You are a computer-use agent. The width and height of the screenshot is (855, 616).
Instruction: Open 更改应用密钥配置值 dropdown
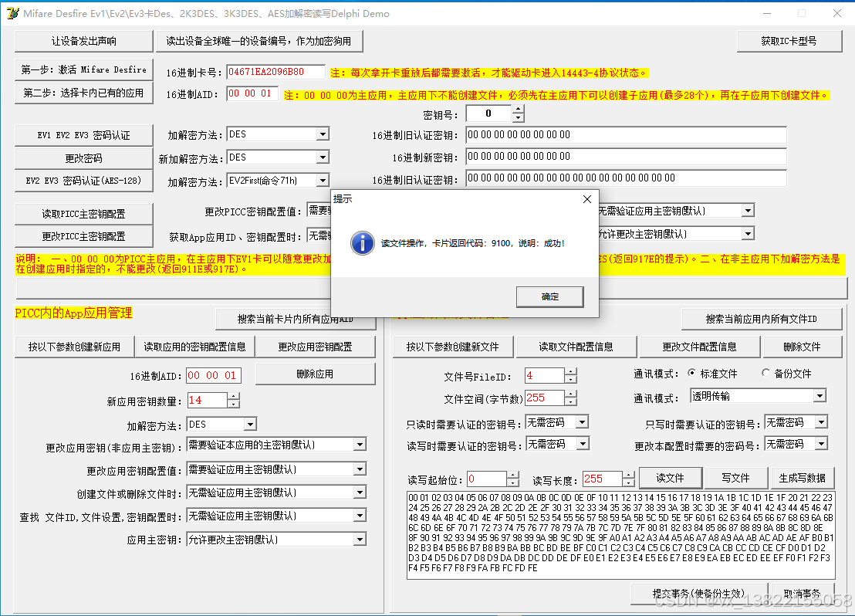(360, 469)
